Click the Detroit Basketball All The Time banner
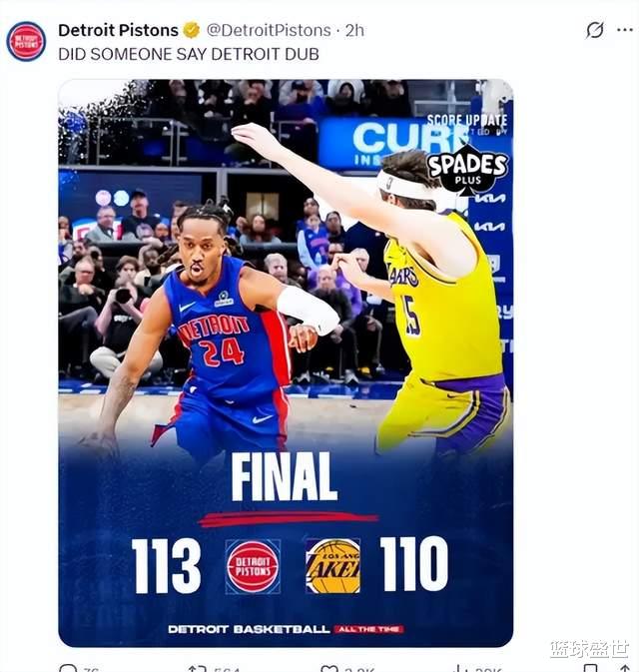 click(x=286, y=629)
